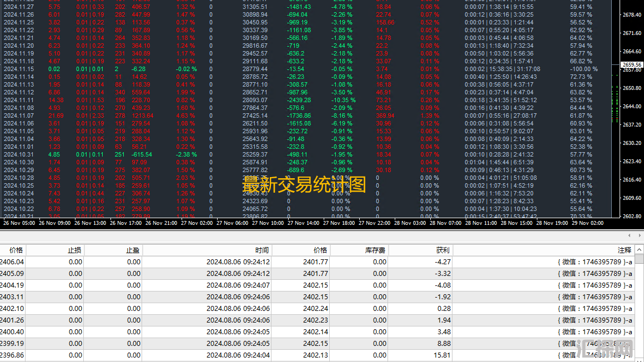644x362 pixels.
Task: Sort by the 注释 column header
Action: pos(624,250)
